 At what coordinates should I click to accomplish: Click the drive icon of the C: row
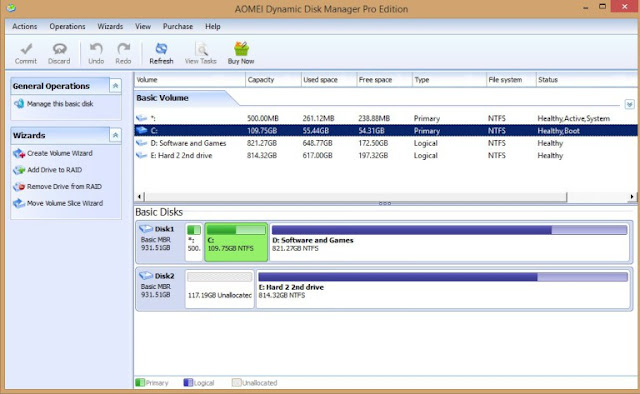[x=142, y=131]
